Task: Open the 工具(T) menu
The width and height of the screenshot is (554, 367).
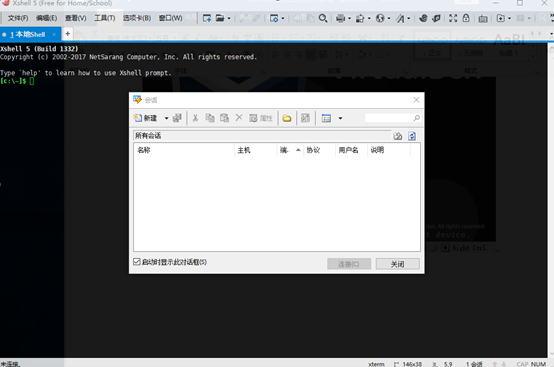Action: click(x=105, y=18)
